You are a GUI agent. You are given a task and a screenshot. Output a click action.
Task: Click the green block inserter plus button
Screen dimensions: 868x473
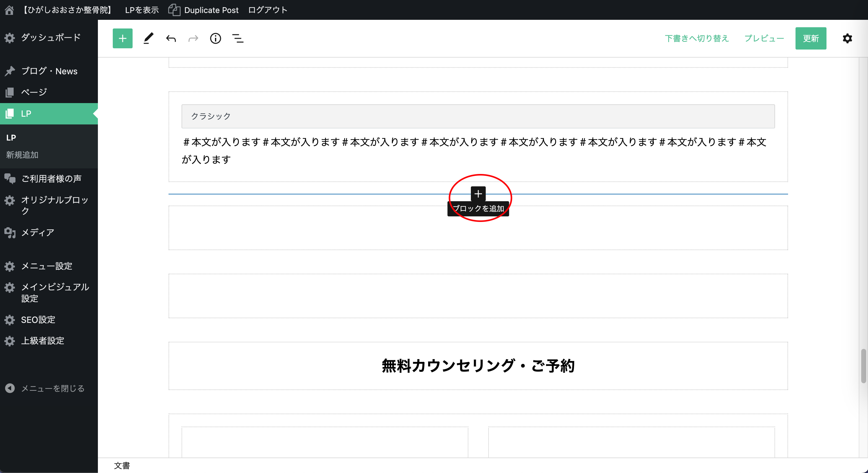122,38
